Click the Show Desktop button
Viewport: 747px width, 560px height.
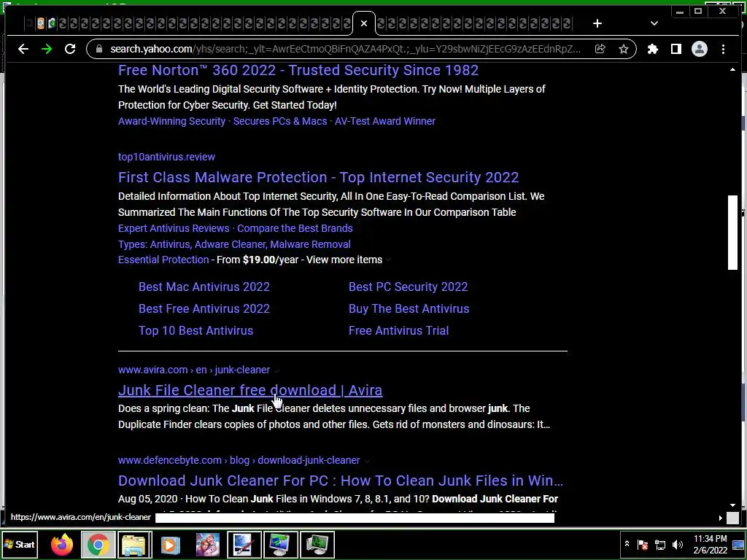pyautogui.click(x=738, y=544)
